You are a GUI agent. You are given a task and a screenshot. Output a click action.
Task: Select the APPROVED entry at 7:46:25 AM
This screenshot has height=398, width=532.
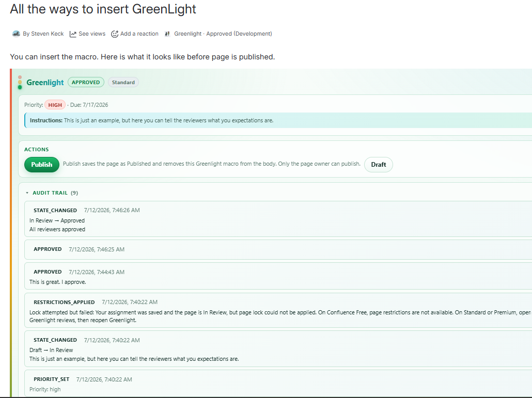[278, 250]
